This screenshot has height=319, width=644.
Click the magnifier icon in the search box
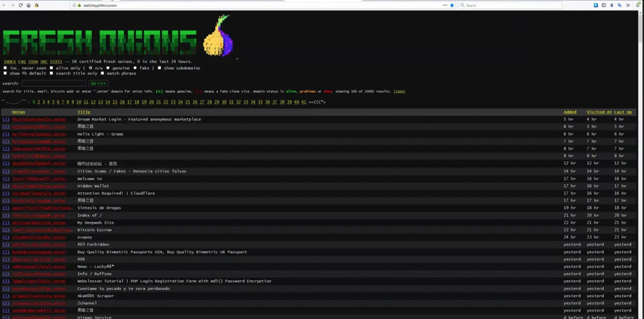(x=463, y=5)
